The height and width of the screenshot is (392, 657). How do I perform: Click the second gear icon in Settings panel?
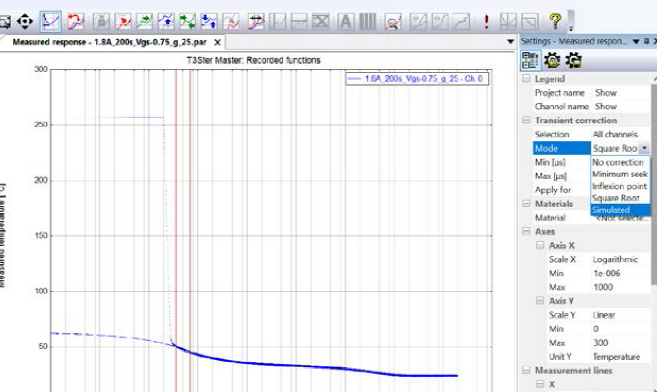(573, 60)
